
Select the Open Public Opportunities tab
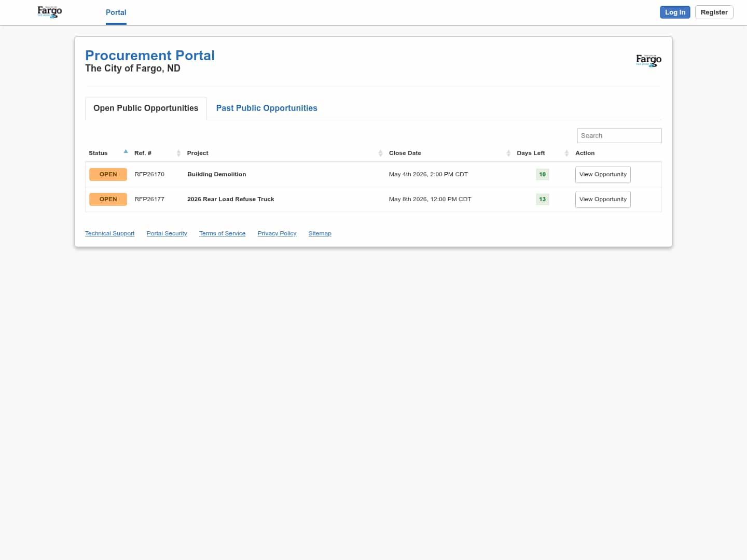click(x=146, y=108)
